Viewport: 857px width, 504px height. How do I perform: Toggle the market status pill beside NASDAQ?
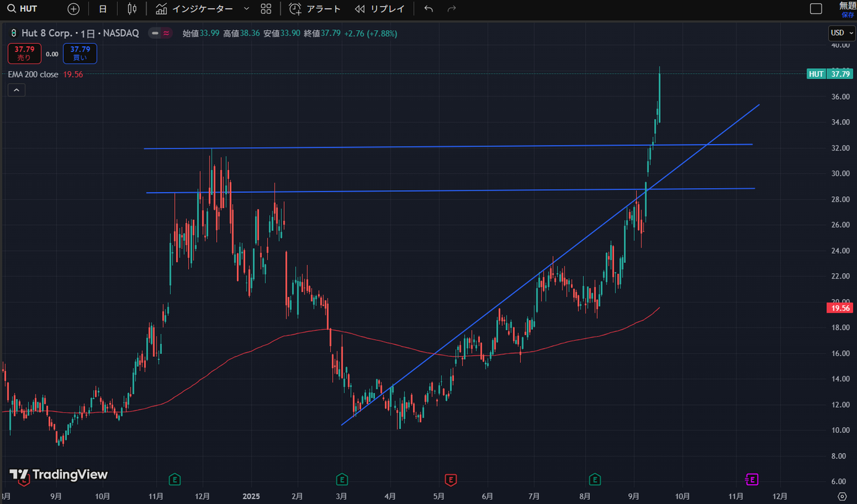click(x=160, y=33)
